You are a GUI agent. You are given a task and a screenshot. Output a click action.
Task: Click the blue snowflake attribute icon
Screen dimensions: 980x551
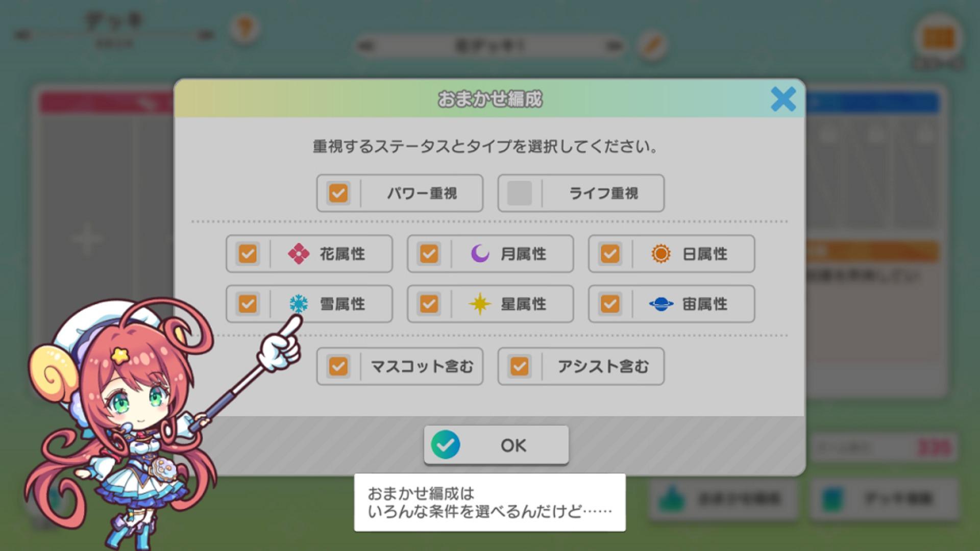point(299,304)
